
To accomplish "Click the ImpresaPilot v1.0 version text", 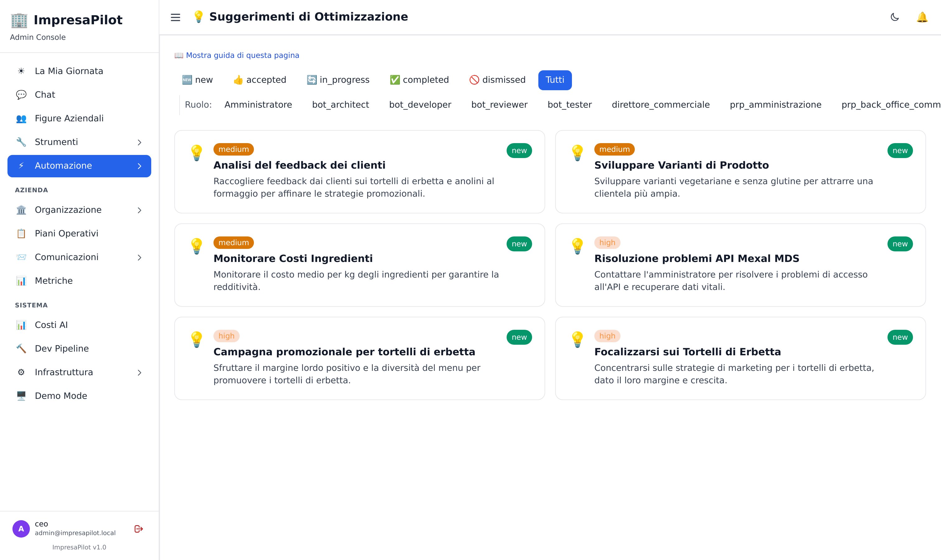I will pyautogui.click(x=79, y=547).
